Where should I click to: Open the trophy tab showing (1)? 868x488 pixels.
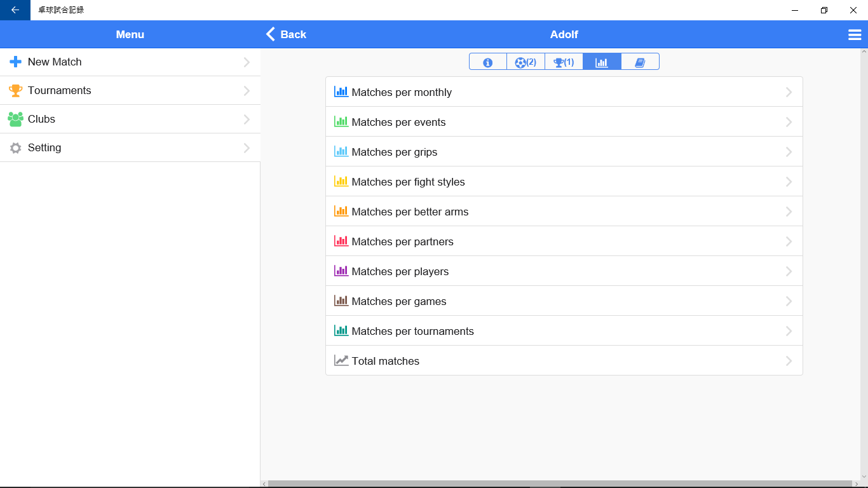(564, 62)
